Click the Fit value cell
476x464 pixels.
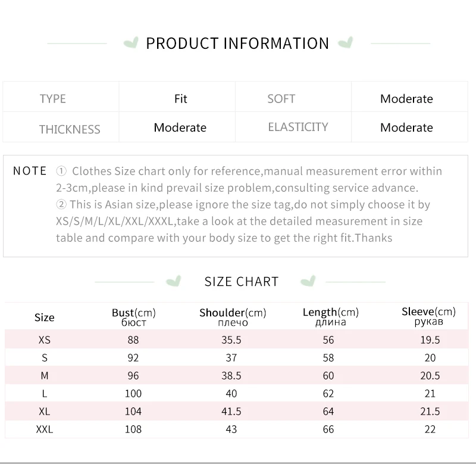[x=181, y=99]
